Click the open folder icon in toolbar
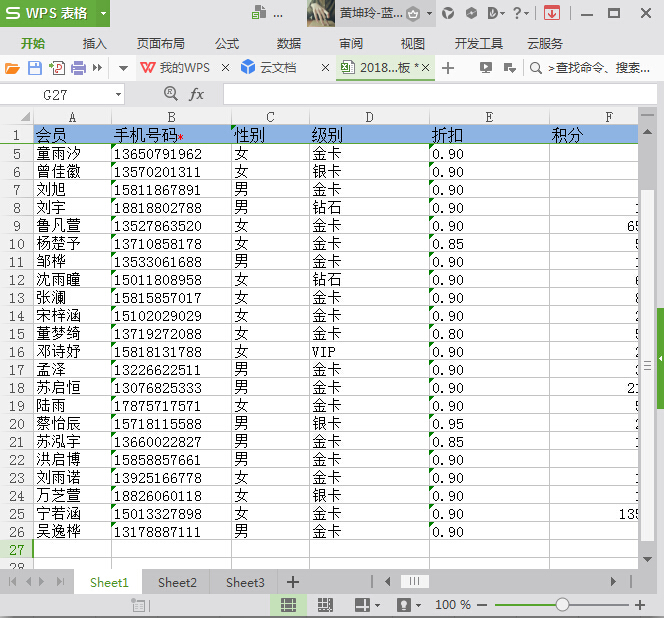 pyautogui.click(x=12, y=68)
